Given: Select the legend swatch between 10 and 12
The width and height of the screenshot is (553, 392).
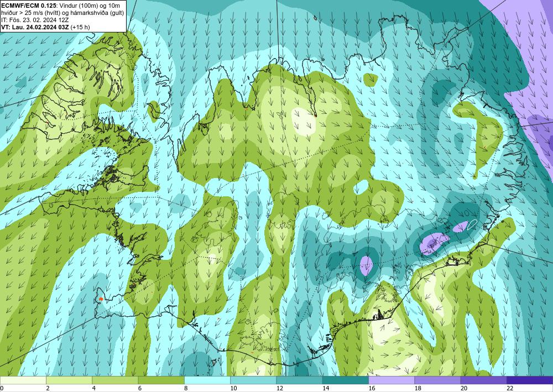Looking at the screenshot, I should 253,380.
